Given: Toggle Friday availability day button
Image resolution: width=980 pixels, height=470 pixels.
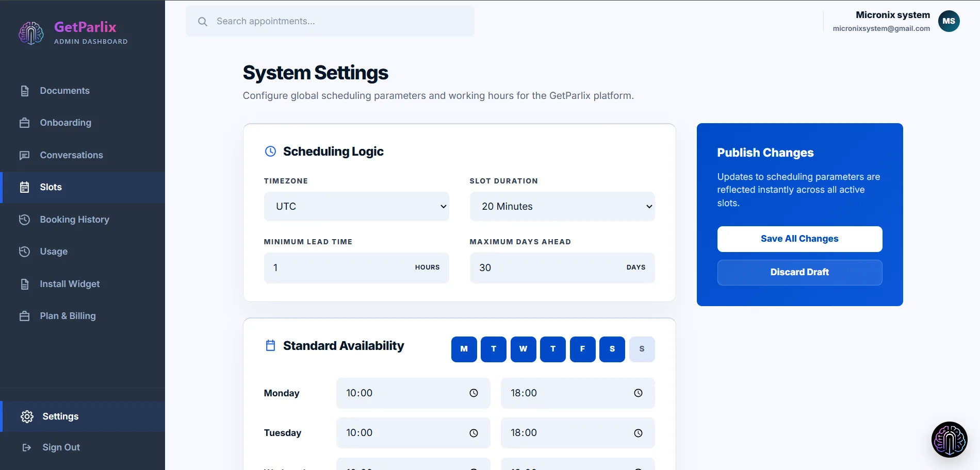Looking at the screenshot, I should [582, 349].
